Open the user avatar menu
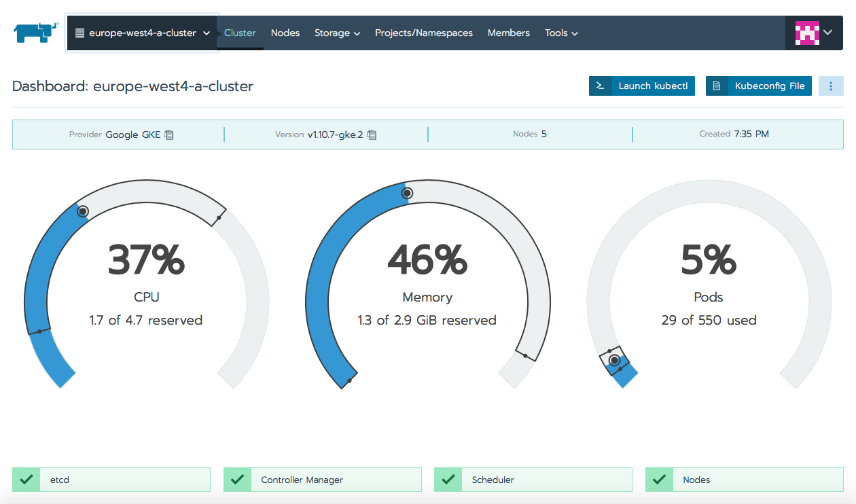The image size is (856, 504). (814, 33)
